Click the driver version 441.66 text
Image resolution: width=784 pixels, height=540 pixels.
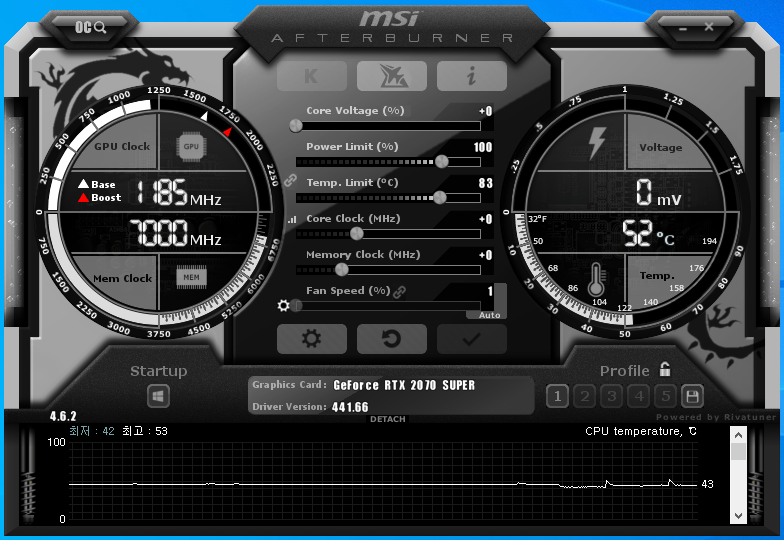tap(350, 407)
